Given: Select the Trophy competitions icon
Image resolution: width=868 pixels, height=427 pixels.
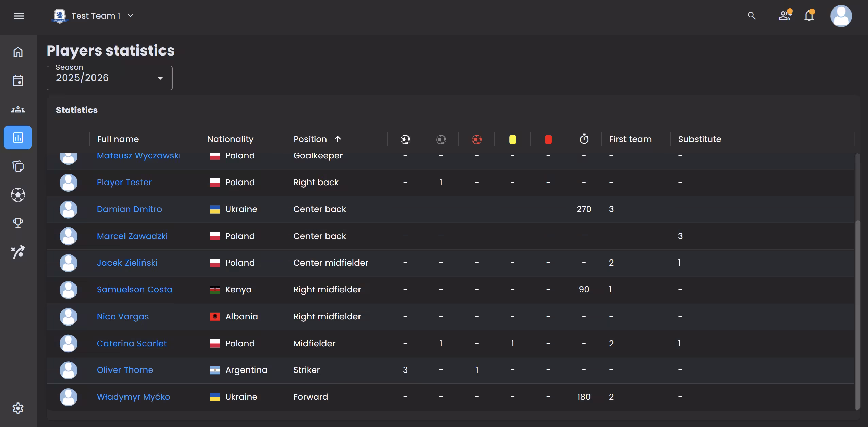Looking at the screenshot, I should point(17,223).
